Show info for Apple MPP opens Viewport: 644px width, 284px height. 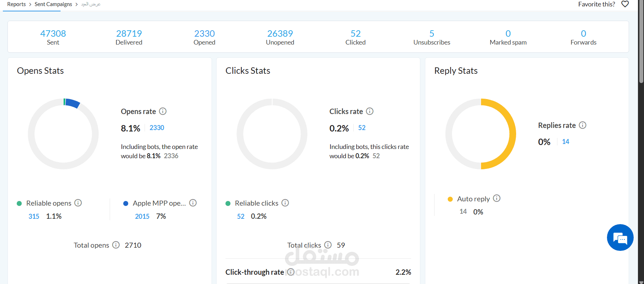(193, 203)
